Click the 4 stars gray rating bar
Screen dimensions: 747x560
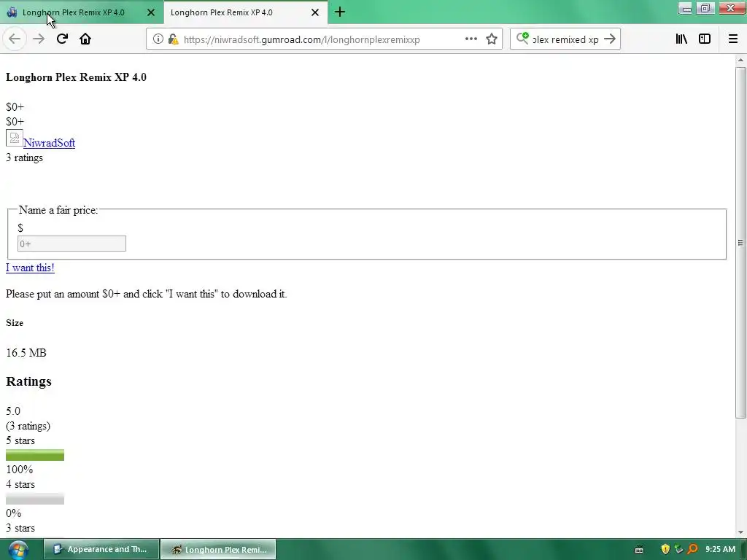tap(35, 499)
